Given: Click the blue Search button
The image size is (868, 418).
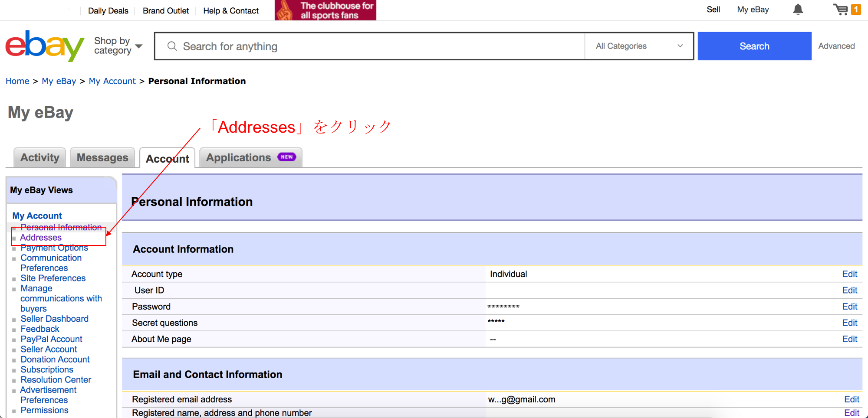Looking at the screenshot, I should 754,46.
